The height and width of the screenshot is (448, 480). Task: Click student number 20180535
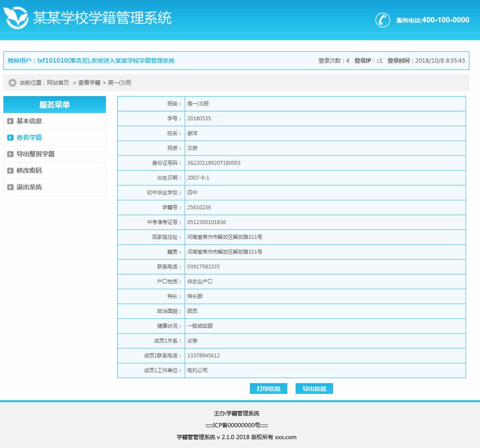click(199, 119)
